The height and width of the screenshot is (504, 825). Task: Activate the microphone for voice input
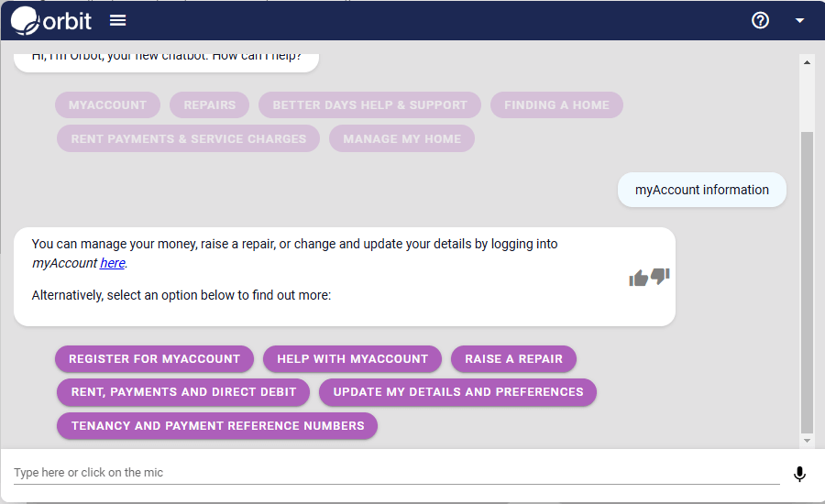[799, 474]
